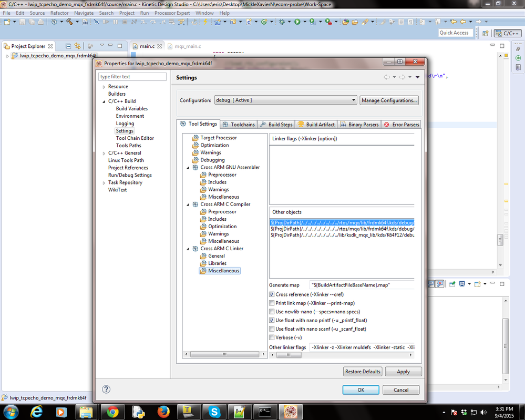Viewport: 525px width, 420px height.
Task: Click the Print toolbar icon
Action: pyautogui.click(x=41, y=22)
